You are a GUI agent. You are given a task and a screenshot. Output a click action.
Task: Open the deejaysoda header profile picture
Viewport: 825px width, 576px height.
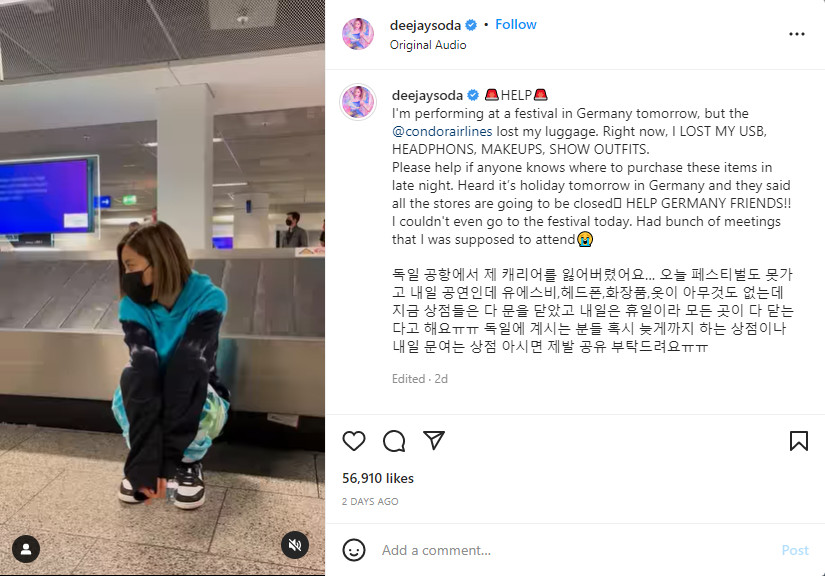point(358,34)
